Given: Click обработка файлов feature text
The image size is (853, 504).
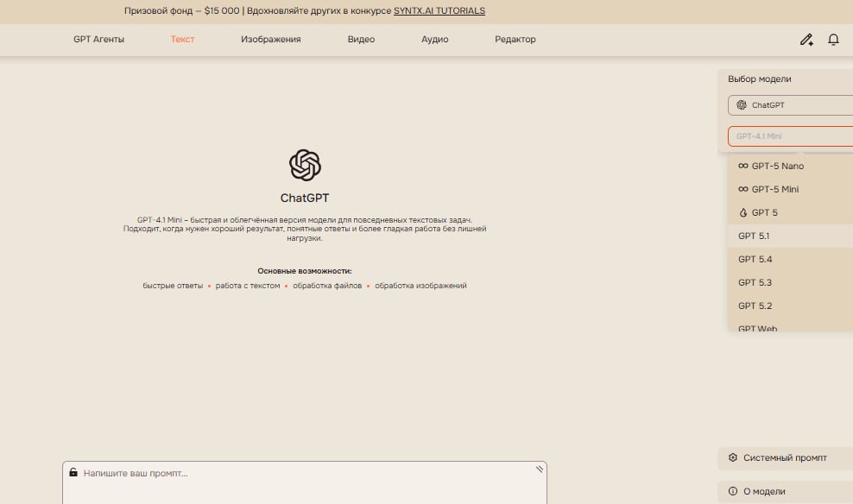Looking at the screenshot, I should [x=327, y=286].
